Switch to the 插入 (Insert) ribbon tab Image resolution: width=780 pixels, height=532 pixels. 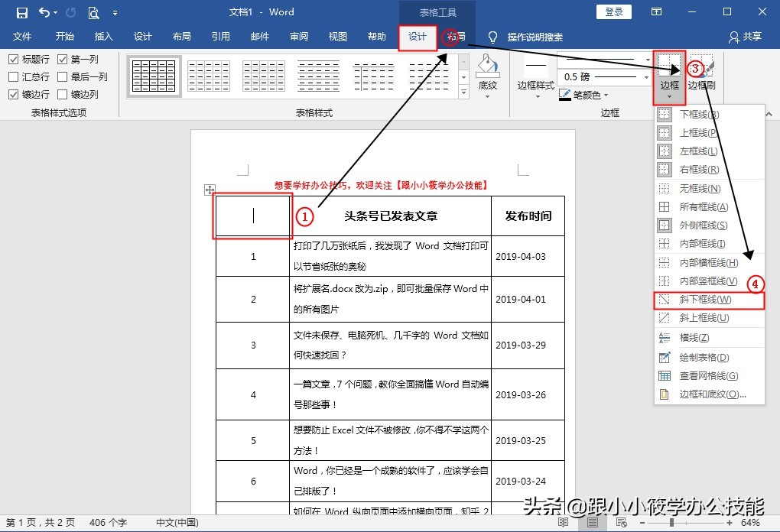click(104, 35)
